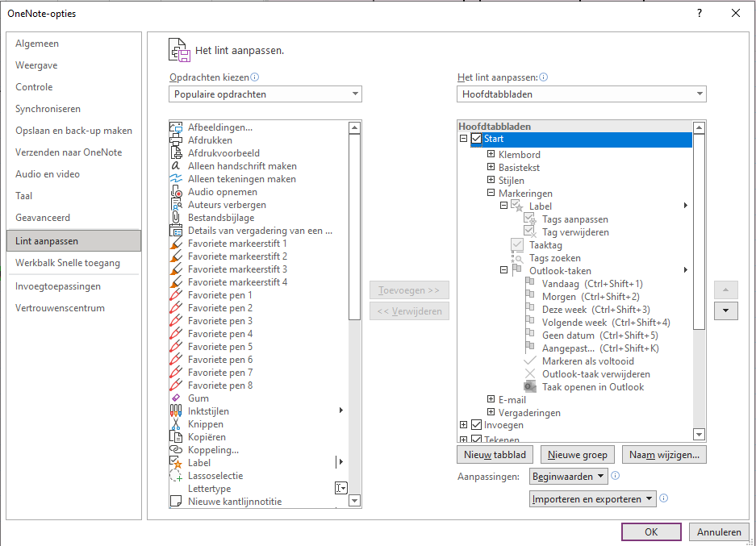Click the Nieuwe kantlijnnotitie icon

tap(176, 502)
